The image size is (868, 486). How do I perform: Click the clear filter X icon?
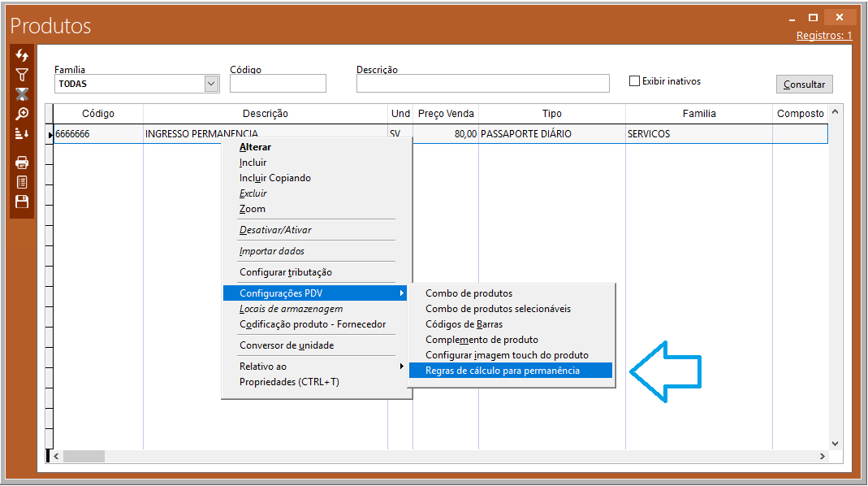click(x=22, y=94)
